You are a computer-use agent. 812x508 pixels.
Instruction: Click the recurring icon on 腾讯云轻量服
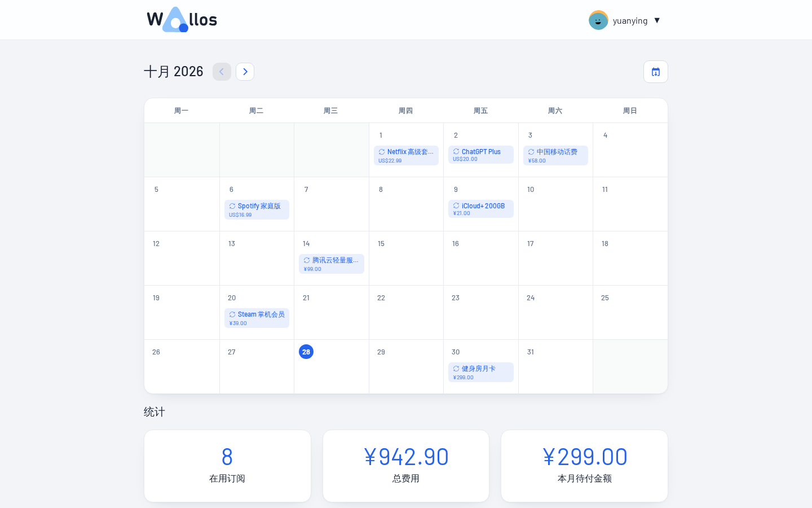[x=307, y=260]
